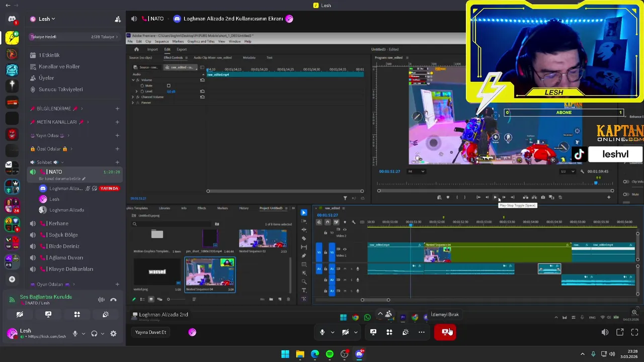Open the Markers menu in Premiere
This screenshot has height=362, width=644.
(178, 41)
